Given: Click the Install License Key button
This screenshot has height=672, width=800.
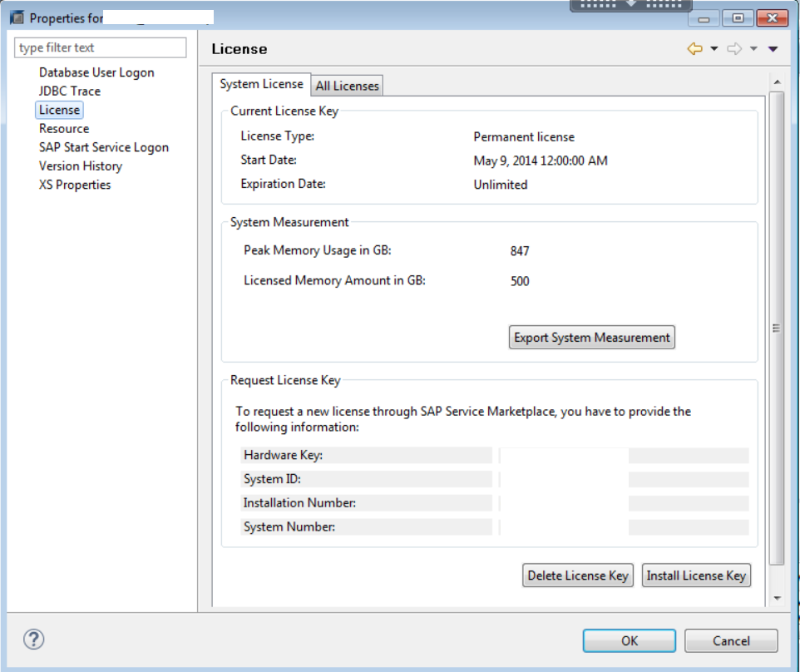Looking at the screenshot, I should pyautogui.click(x=696, y=576).
